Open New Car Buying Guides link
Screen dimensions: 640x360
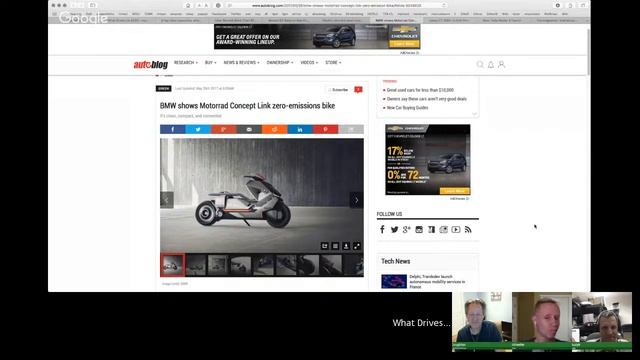pyautogui.click(x=407, y=108)
